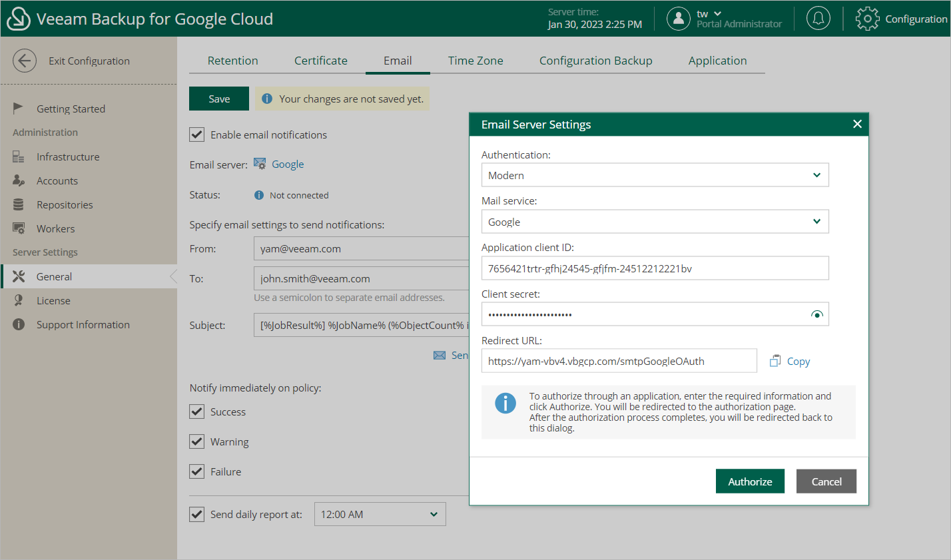Open the daily report time dropdown

tap(380, 514)
